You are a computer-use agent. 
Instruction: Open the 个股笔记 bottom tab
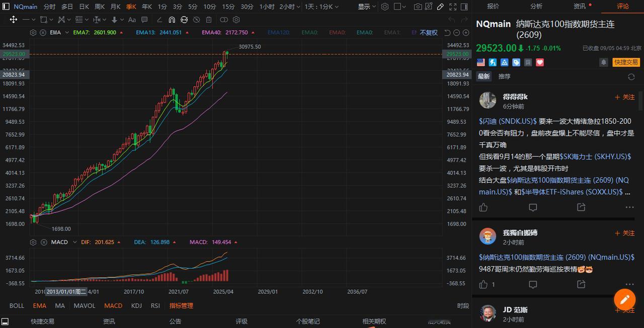tap(308, 321)
